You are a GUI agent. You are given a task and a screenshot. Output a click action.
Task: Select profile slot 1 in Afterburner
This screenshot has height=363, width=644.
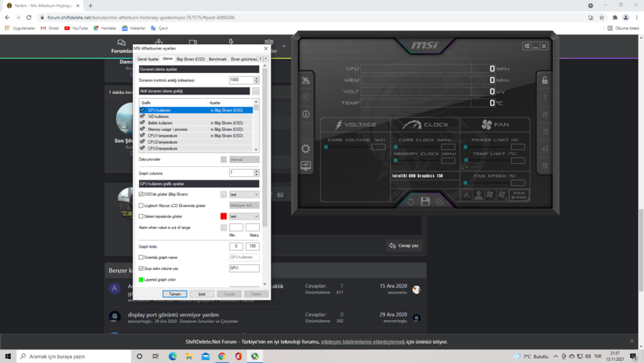pyautogui.click(x=545, y=97)
